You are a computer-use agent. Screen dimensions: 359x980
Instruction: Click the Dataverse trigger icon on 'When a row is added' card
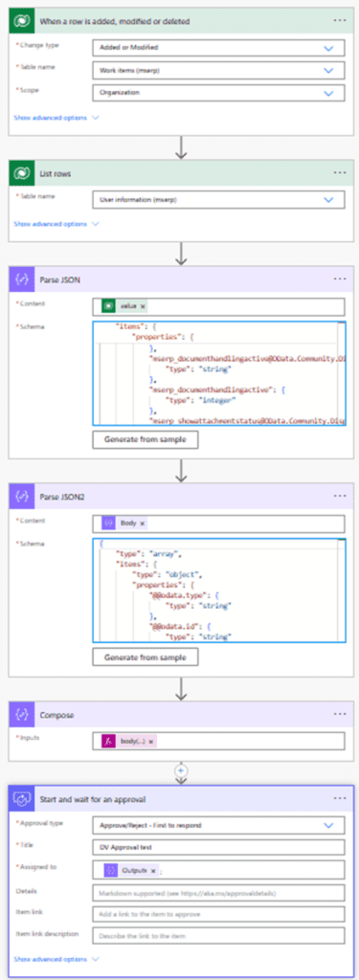[21, 21]
